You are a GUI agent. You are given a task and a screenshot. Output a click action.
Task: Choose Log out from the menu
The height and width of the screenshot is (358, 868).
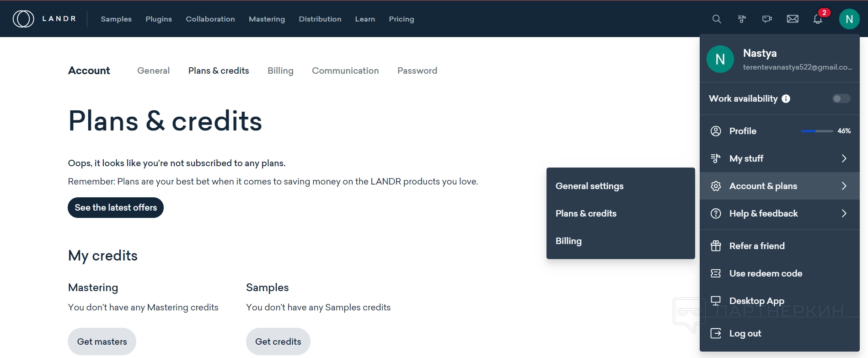[745, 333]
